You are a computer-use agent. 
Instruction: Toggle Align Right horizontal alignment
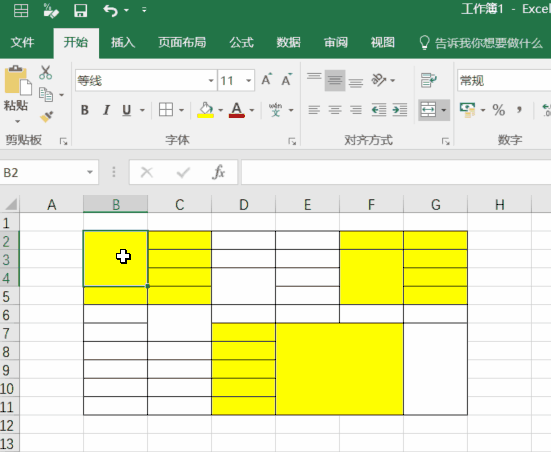pyautogui.click(x=356, y=110)
